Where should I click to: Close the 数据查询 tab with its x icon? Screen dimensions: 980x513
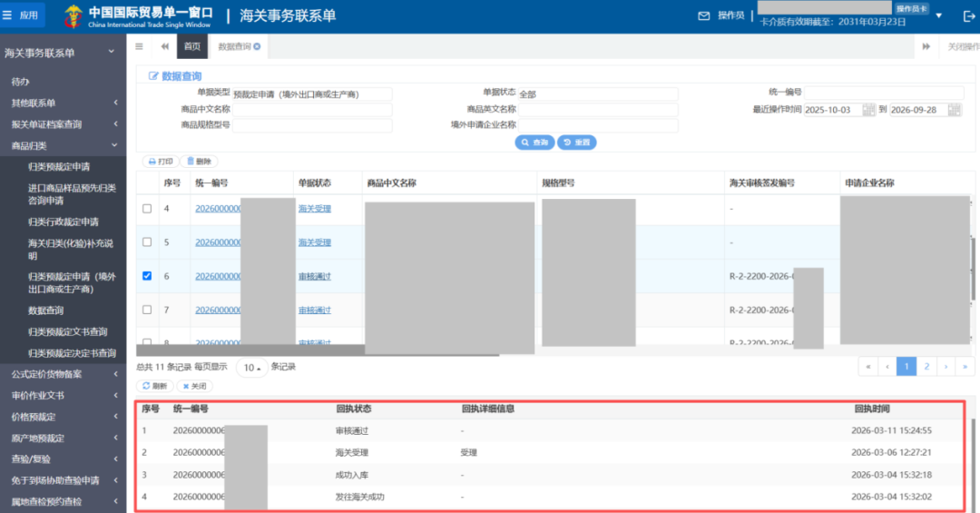[x=257, y=46]
